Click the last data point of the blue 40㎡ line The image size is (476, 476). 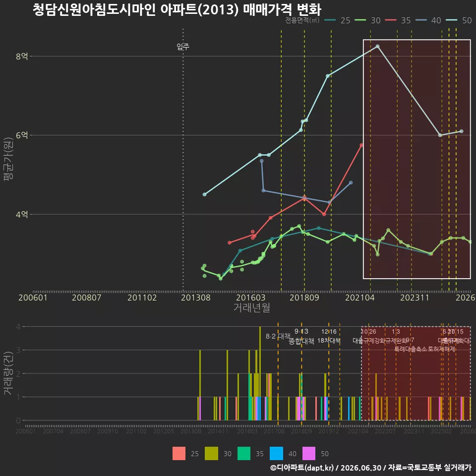click(351, 183)
